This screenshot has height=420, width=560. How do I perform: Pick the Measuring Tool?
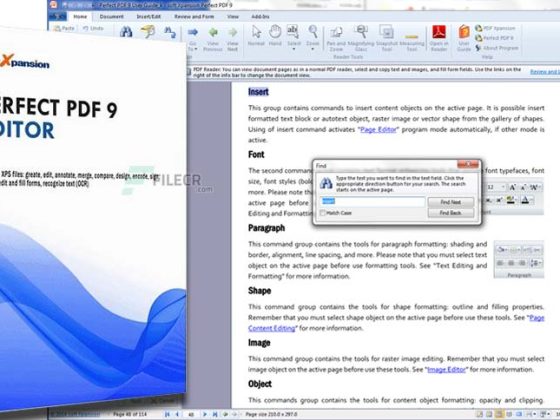(x=411, y=41)
